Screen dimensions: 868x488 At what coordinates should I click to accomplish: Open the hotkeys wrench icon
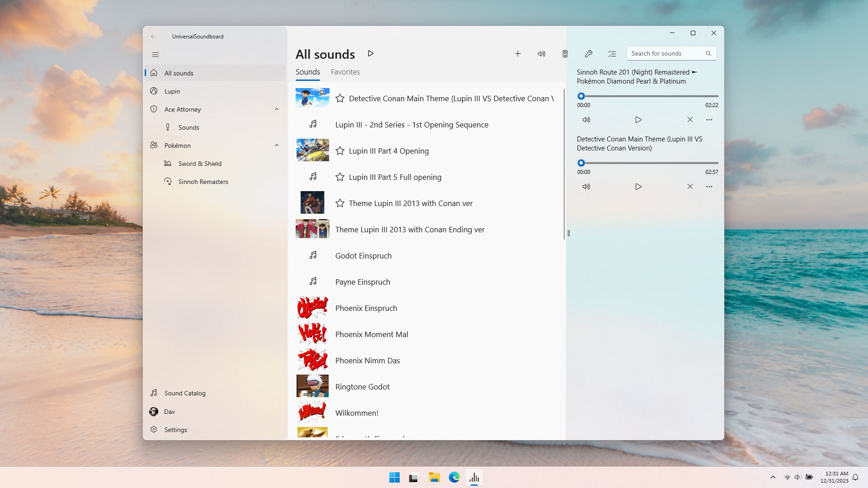[588, 54]
